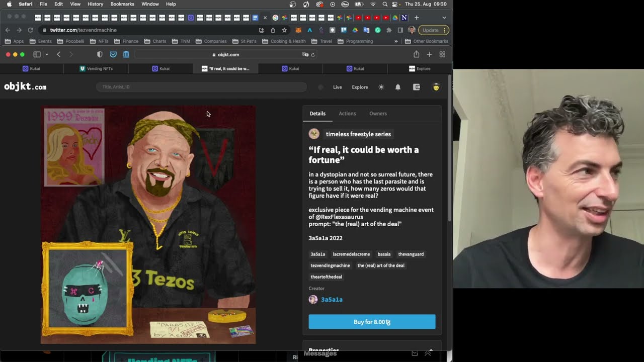644x362 pixels.
Task: Open a new Safari tab with plus
Action: [x=429, y=54]
